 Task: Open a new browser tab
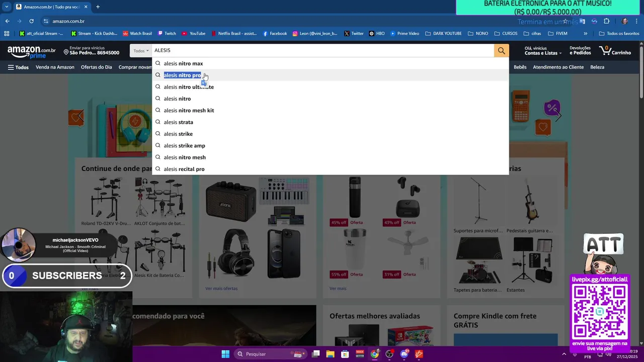pos(98,7)
